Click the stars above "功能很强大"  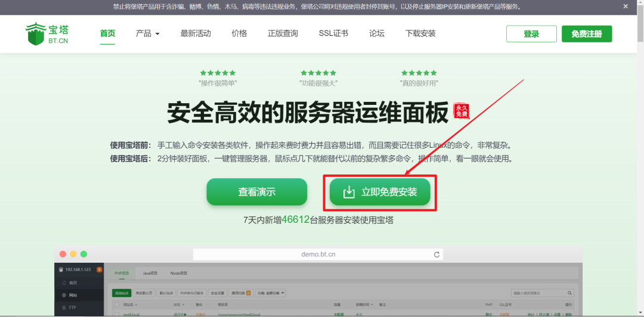point(318,73)
